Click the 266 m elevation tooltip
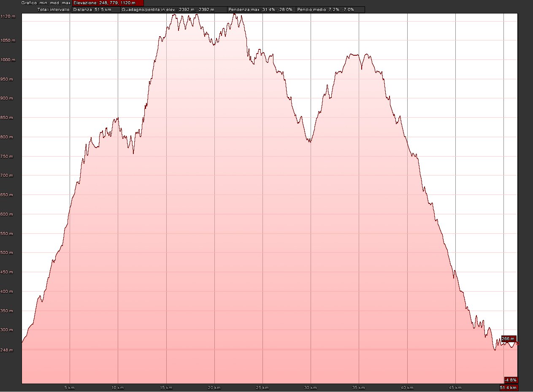This screenshot has width=533, height=392. [508, 339]
